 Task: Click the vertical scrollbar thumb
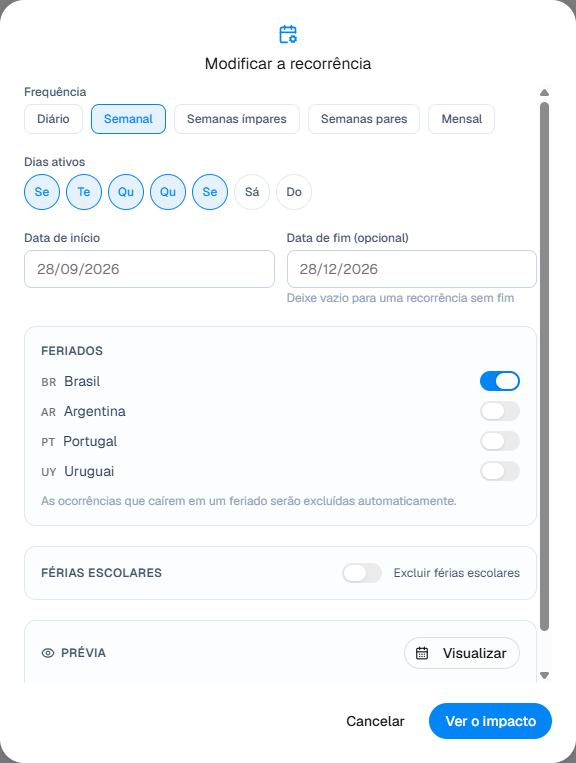click(x=544, y=366)
